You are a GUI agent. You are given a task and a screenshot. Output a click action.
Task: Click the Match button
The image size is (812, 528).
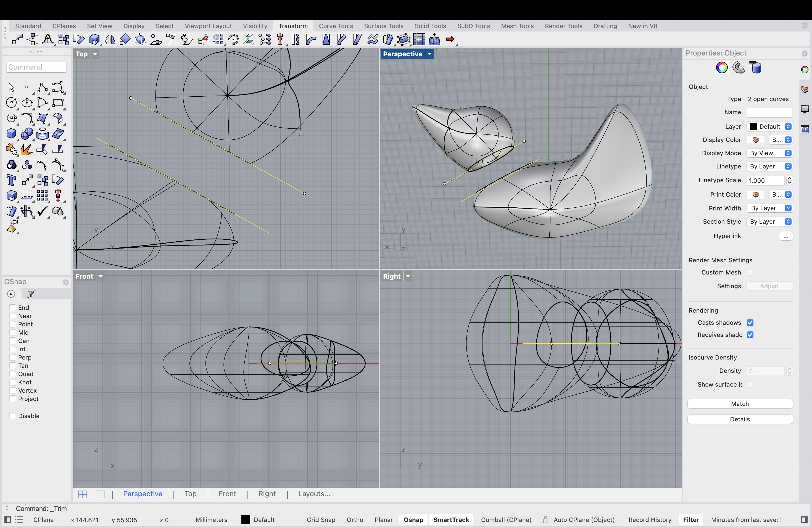(740, 403)
